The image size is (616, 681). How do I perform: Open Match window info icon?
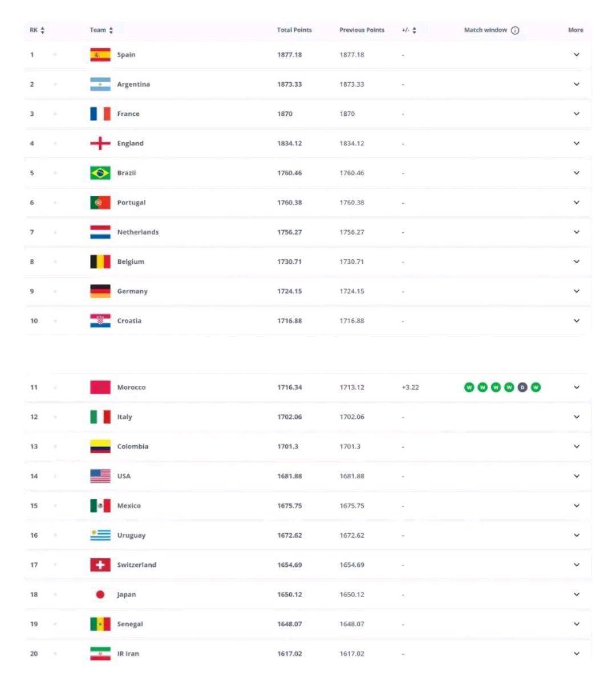[x=515, y=30]
